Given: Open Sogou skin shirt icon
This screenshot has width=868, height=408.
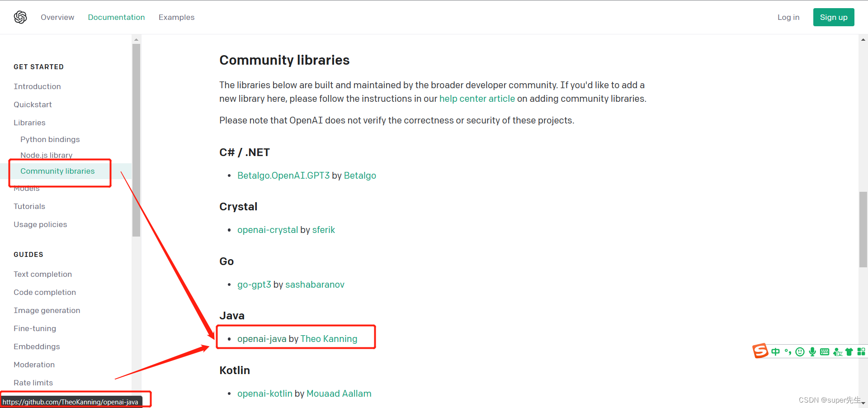Looking at the screenshot, I should pos(849,352).
